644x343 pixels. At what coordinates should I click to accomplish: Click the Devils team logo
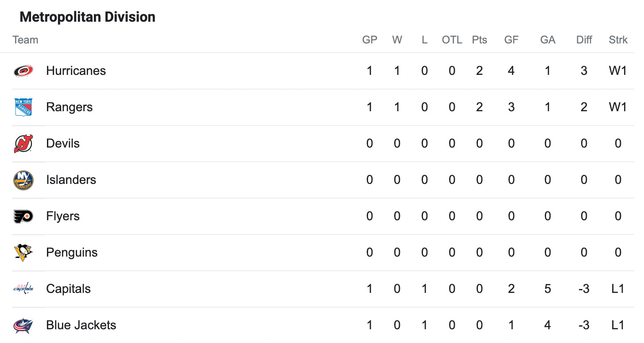pyautogui.click(x=23, y=144)
